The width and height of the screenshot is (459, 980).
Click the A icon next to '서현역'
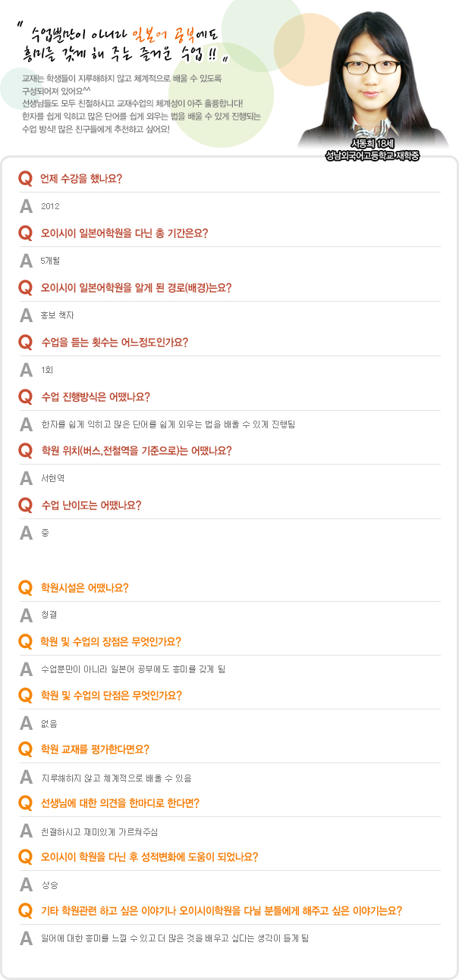pyautogui.click(x=26, y=478)
